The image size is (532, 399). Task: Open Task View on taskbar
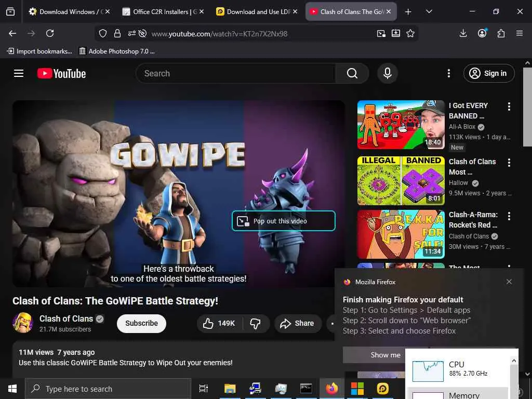(x=204, y=389)
